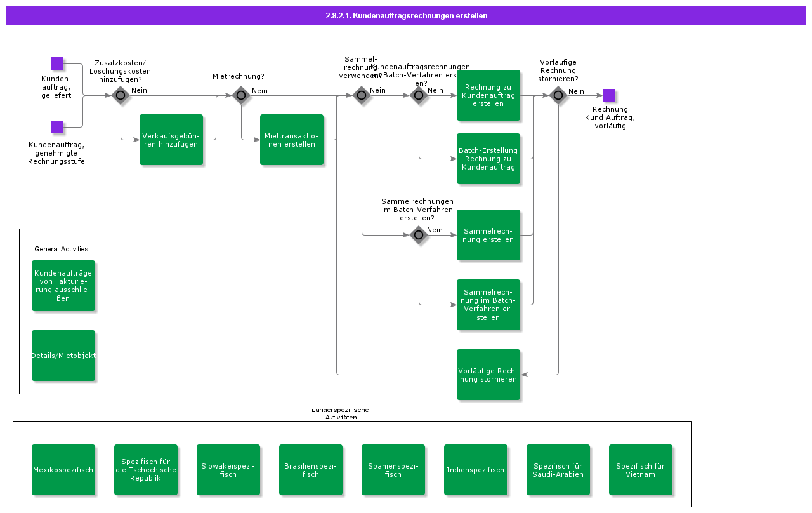Click the Sammelrechnungen im Batch-Verfahren gateway

tap(419, 235)
